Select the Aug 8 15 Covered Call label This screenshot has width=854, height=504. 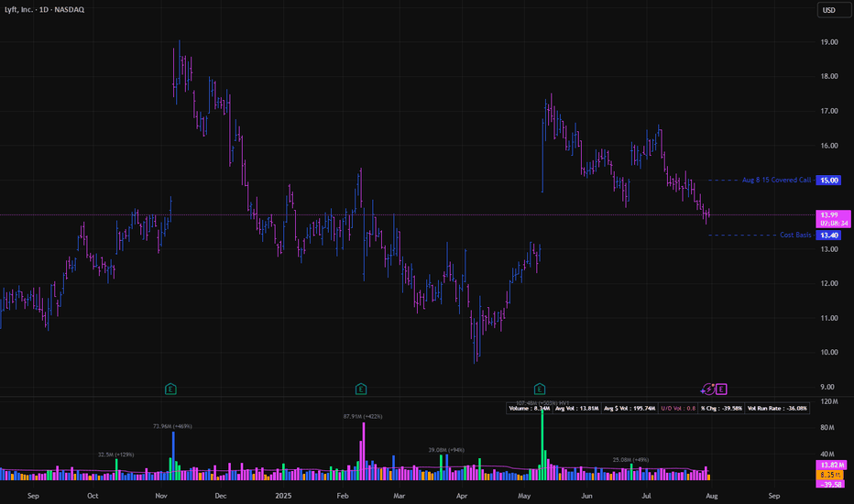(x=776, y=180)
